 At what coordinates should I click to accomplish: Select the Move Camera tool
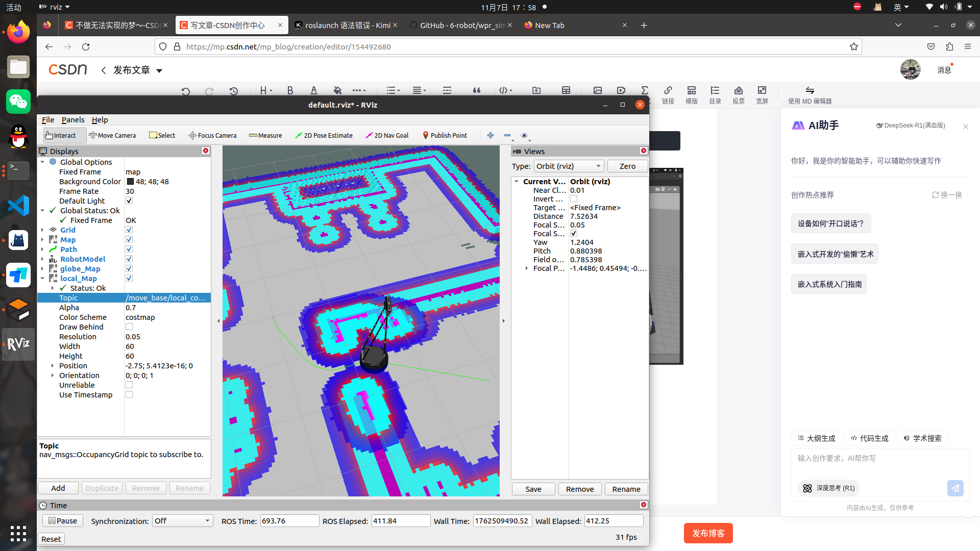(x=112, y=135)
